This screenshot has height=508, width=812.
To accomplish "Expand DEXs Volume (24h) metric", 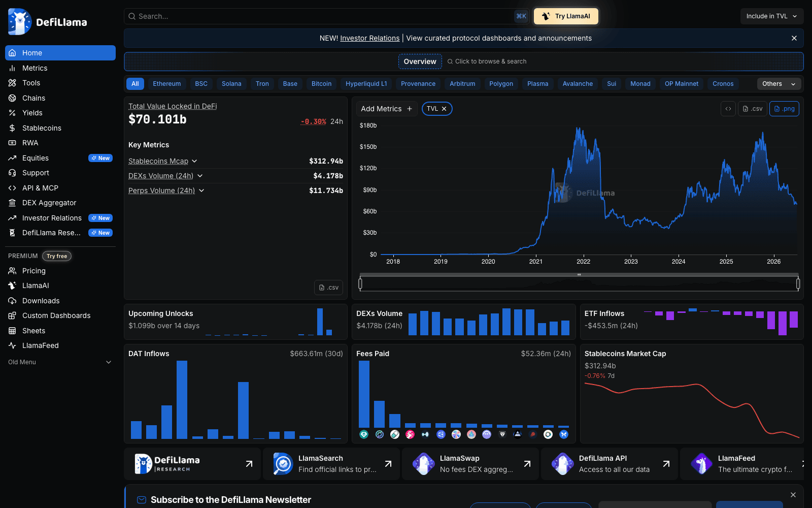I will (165, 176).
